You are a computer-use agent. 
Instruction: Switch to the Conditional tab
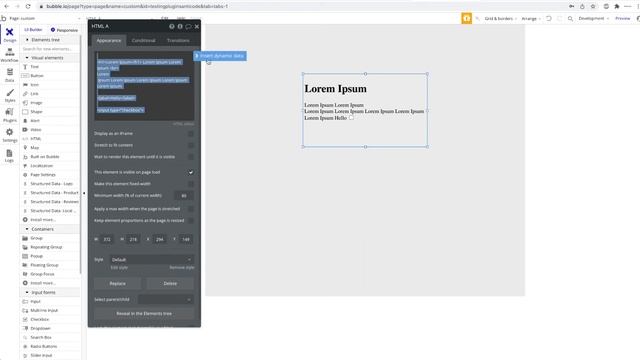(144, 40)
